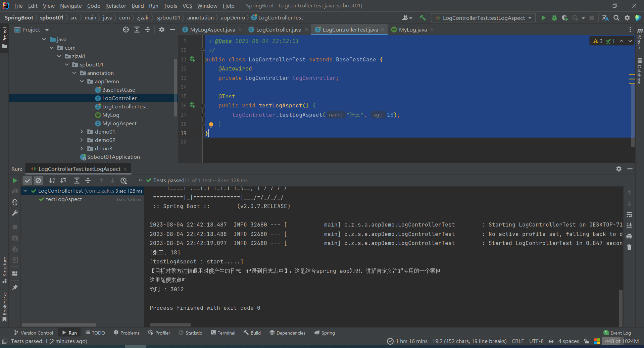Image resolution: width=644 pixels, height=348 pixels.
Task: Open the VCS menu
Action: [x=187, y=6]
